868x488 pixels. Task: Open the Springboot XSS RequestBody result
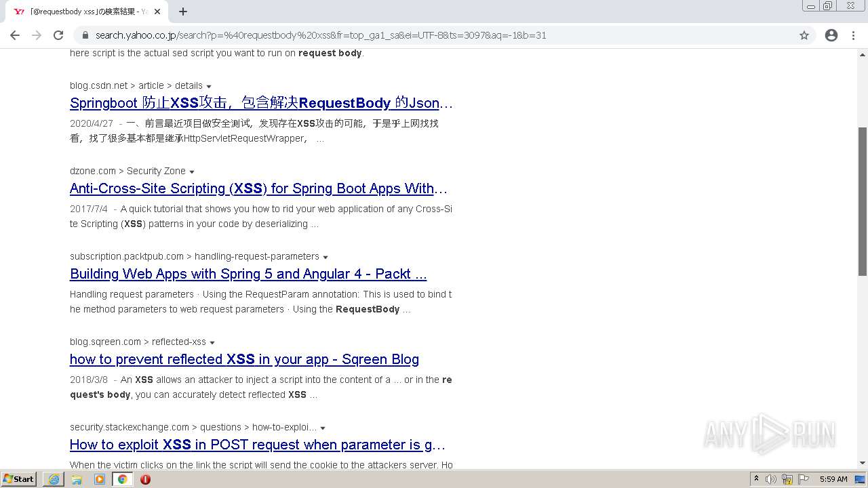pyautogui.click(x=261, y=103)
